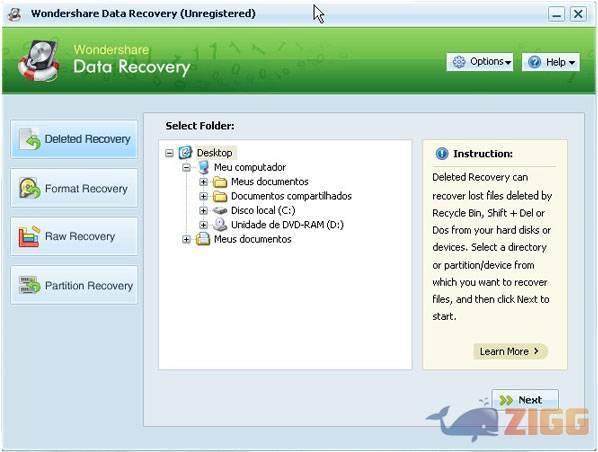598x452 pixels.
Task: Click the Format Recovery disk icon
Action: 29,188
